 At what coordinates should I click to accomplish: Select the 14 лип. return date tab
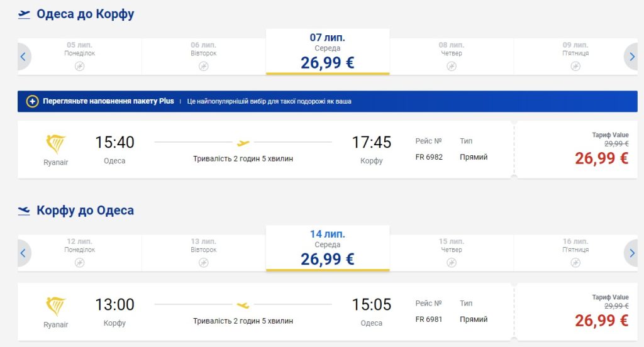point(327,248)
